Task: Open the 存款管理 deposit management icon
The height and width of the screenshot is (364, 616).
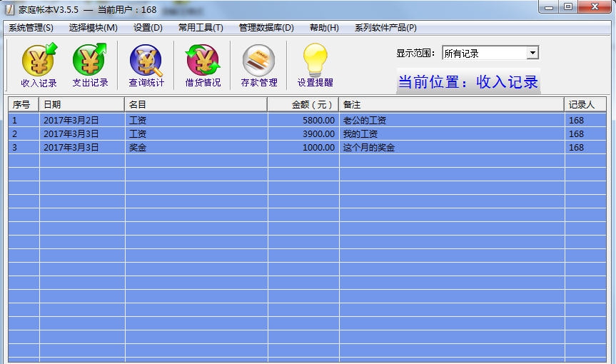Action: tap(259, 66)
